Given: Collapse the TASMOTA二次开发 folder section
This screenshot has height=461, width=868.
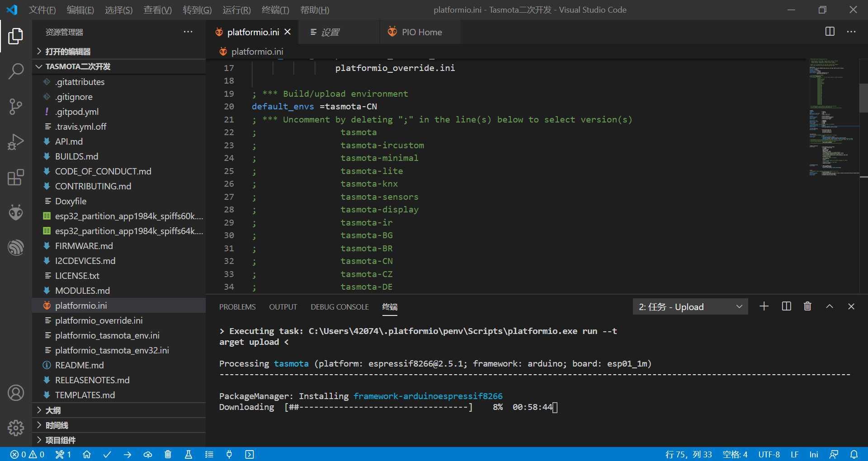Looking at the screenshot, I should pos(119,66).
